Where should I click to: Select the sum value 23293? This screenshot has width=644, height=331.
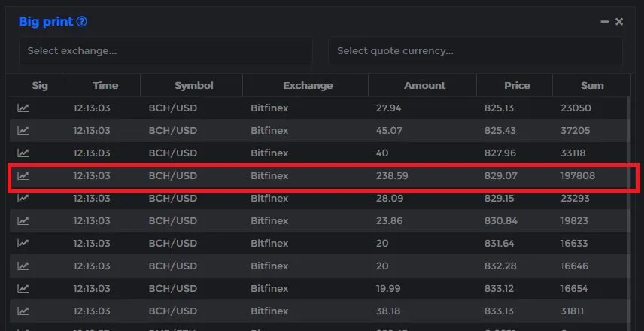click(575, 199)
